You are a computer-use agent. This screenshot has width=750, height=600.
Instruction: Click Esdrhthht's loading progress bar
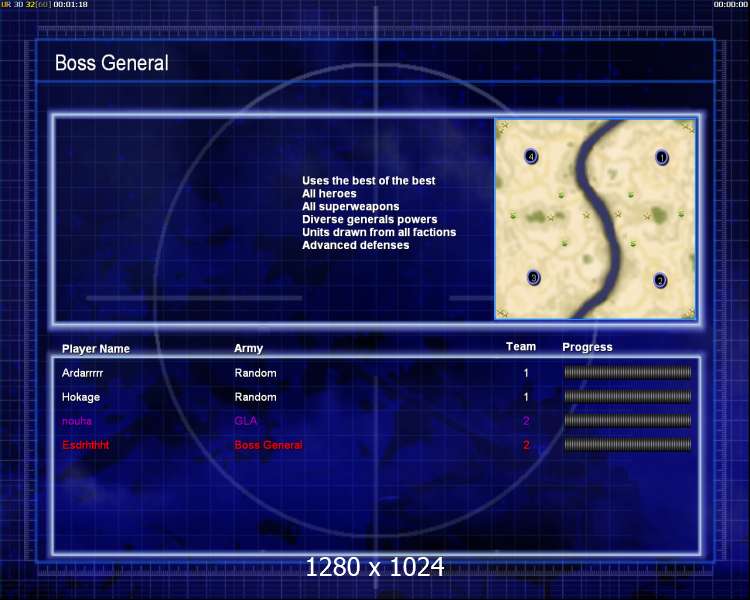628,444
